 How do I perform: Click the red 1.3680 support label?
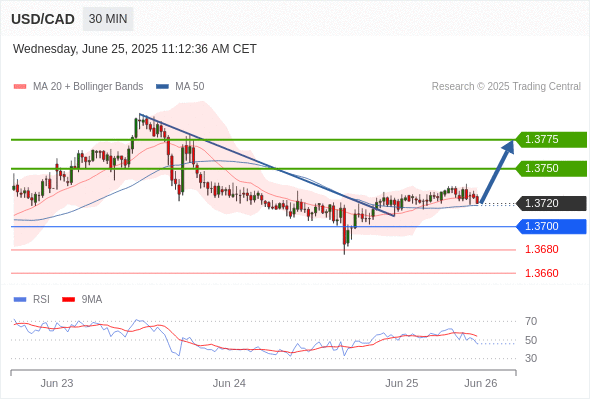(542, 249)
